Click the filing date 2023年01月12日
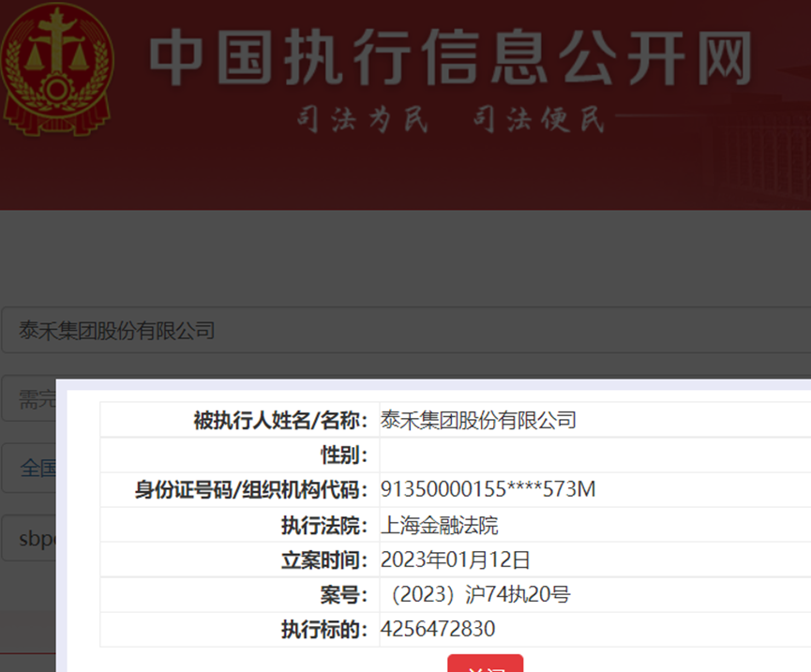The image size is (811, 672). pos(456,560)
